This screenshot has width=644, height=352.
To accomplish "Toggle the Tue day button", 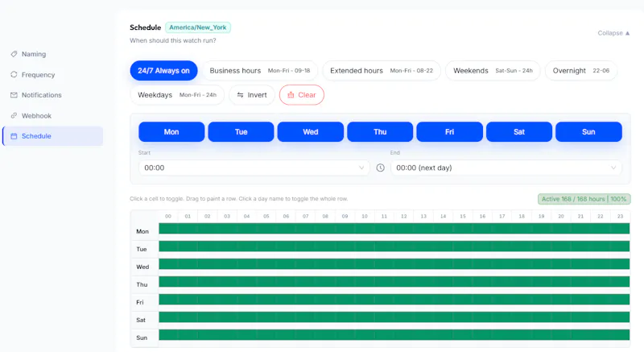I will (241, 132).
